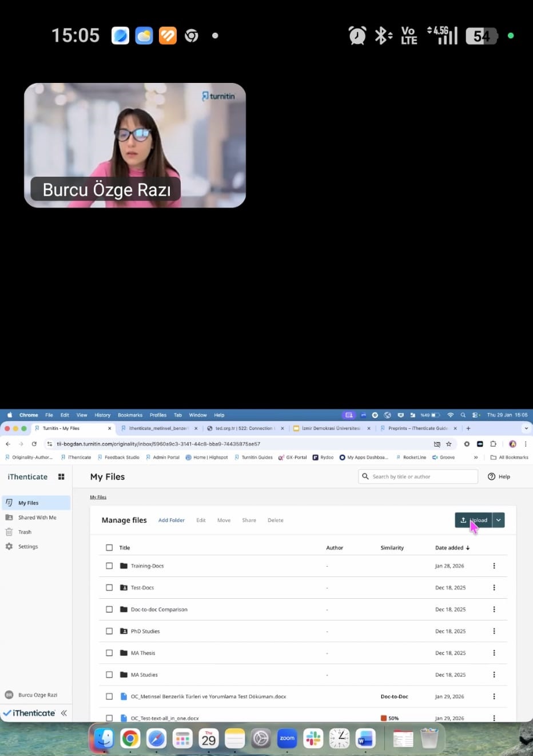The height and width of the screenshot is (756, 533).
Task: Reload the page in Chrome
Action: click(34, 444)
